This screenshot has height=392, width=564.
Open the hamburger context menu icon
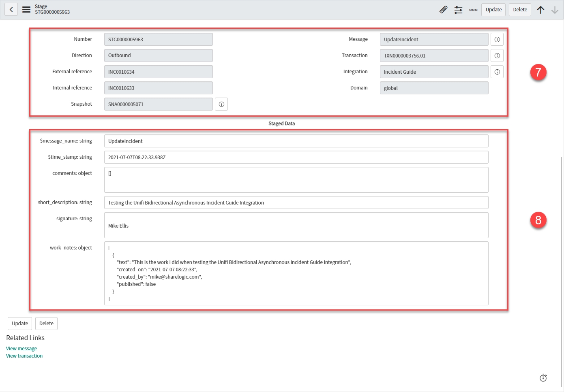coord(26,9)
